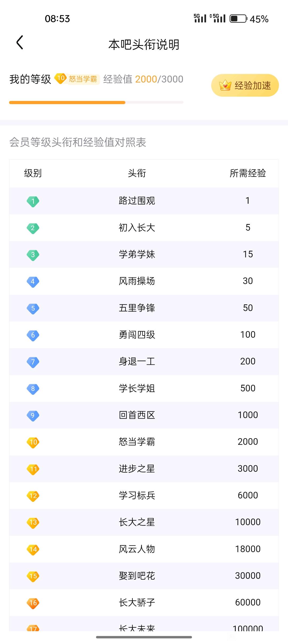Open the 经验加速 button
Viewport: 288px width, 644px height.
(x=245, y=85)
